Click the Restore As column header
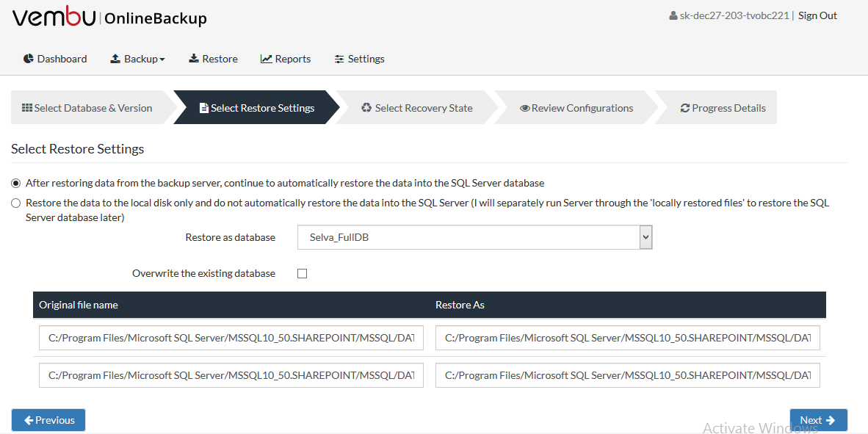This screenshot has height=434, width=868. [x=460, y=305]
